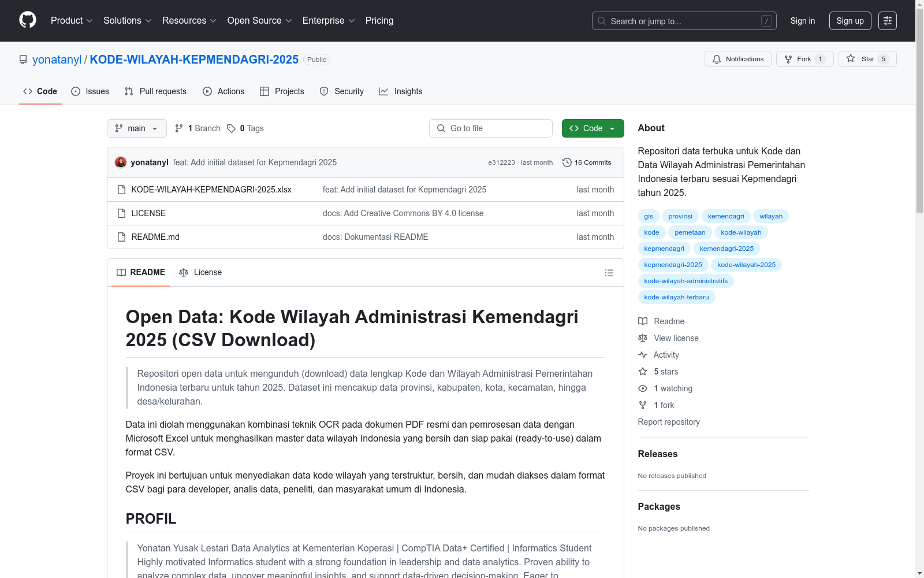Open the LICENSE file
Viewport: 924px width, 578px height.
pos(148,213)
